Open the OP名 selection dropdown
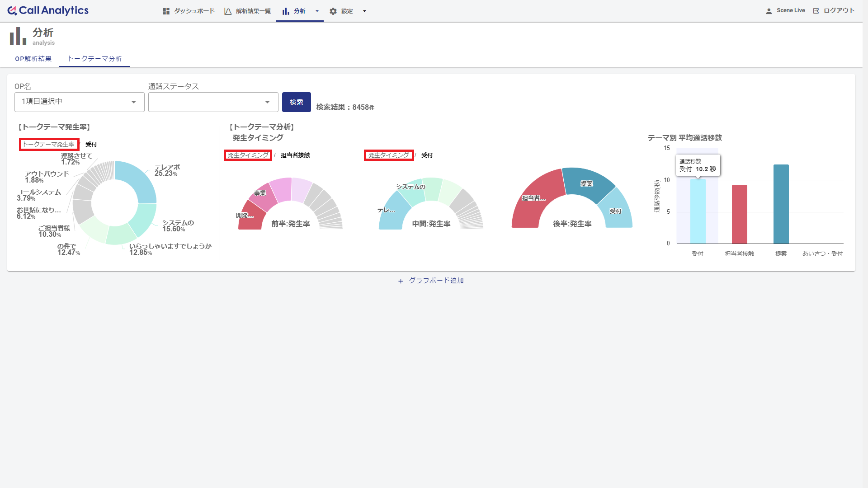 [x=80, y=102]
